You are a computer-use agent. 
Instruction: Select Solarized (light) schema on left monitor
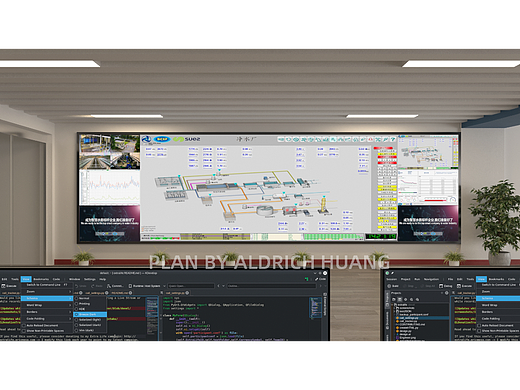[90, 320]
